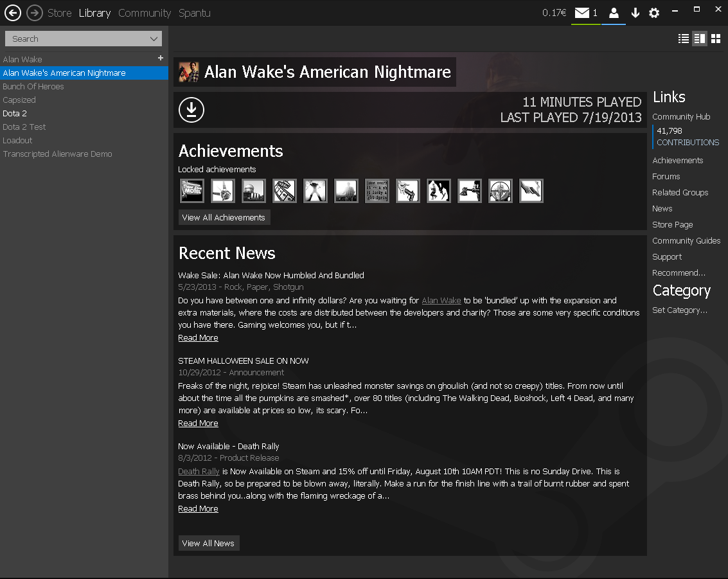Go forward with the right arrow button
Image resolution: width=728 pixels, height=579 pixels.
[34, 13]
